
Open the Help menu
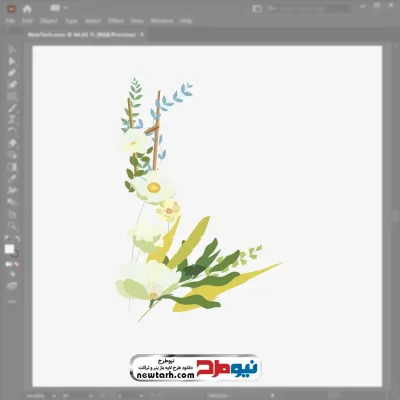tap(186, 21)
